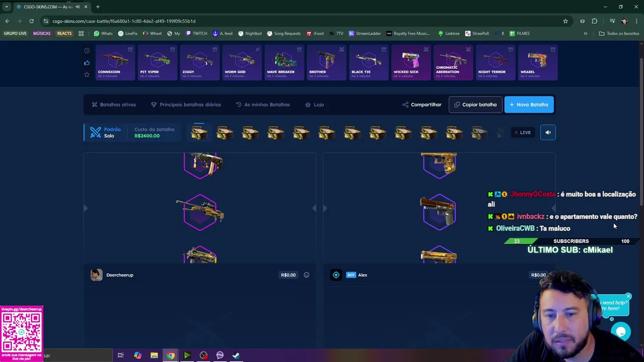Open a new browser tab
The height and width of the screenshot is (362, 644).
[x=98, y=7]
